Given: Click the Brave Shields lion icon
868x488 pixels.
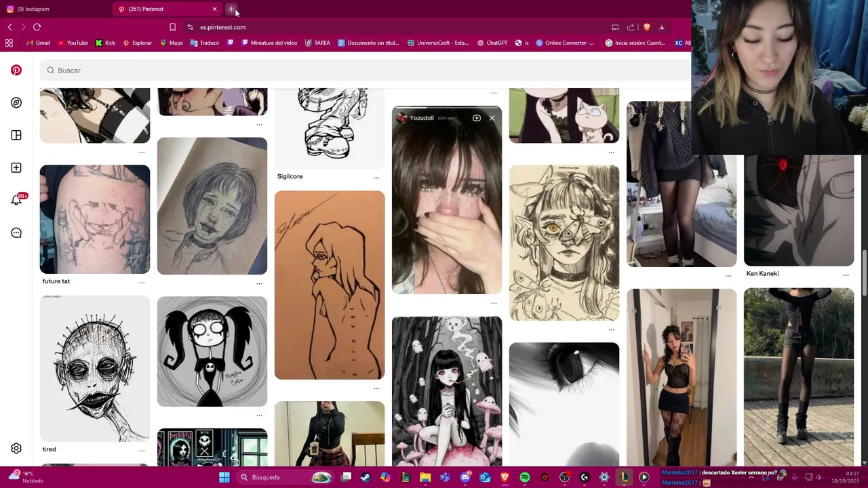Looking at the screenshot, I should click(x=646, y=27).
